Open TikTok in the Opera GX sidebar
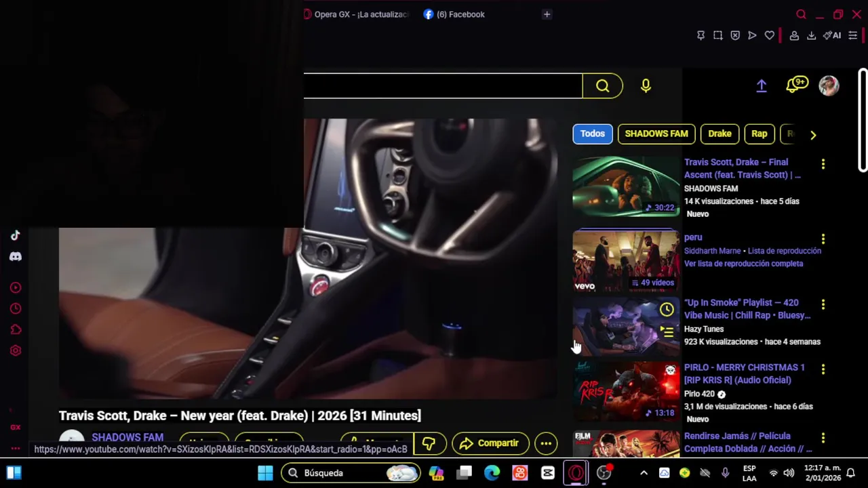Image resolution: width=868 pixels, height=488 pixels. [x=16, y=235]
